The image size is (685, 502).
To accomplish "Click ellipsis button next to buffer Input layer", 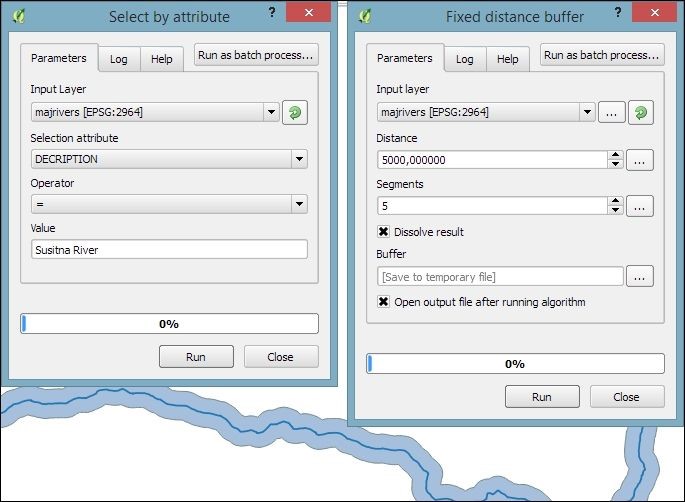I will coord(612,113).
